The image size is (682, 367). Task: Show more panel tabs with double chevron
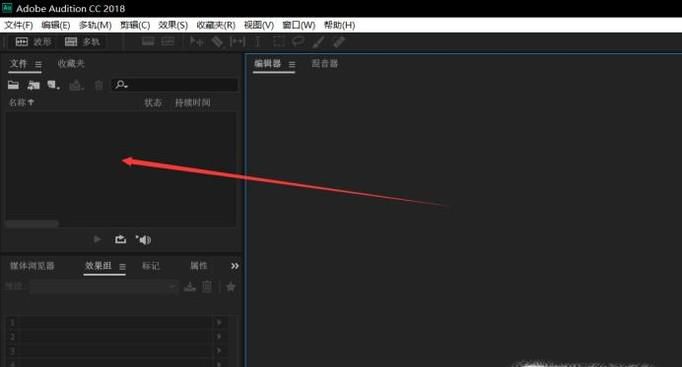point(235,266)
